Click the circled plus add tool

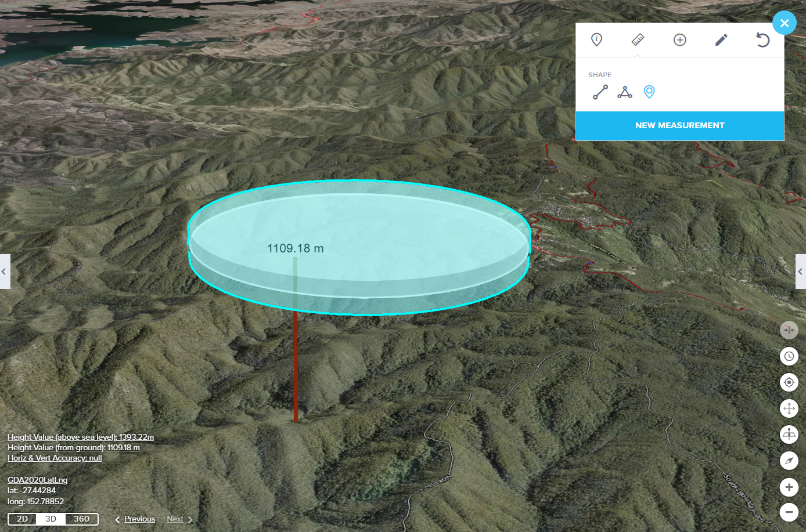(x=679, y=39)
